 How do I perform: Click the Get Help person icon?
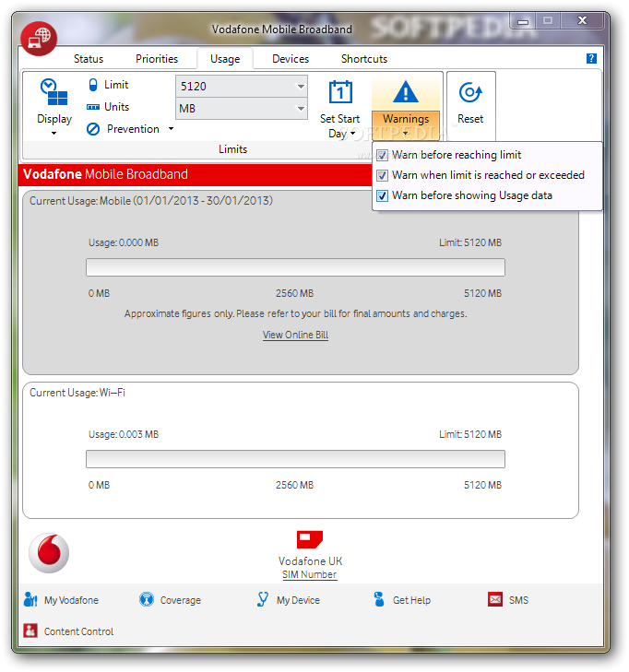click(x=379, y=599)
